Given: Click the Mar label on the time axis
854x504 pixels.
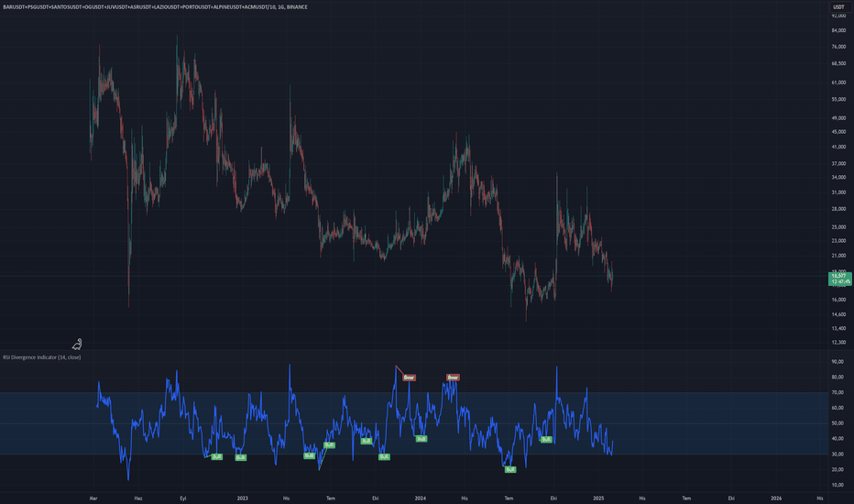Looking at the screenshot, I should [x=93, y=498].
